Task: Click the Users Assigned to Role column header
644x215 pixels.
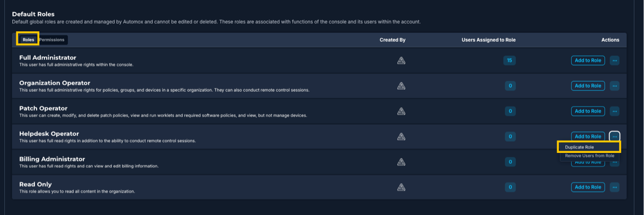Action: point(488,40)
